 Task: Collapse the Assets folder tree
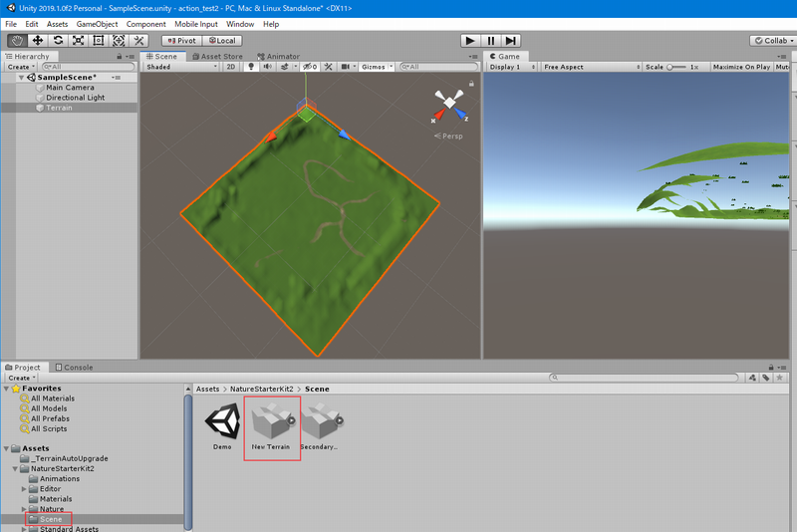pos(6,448)
